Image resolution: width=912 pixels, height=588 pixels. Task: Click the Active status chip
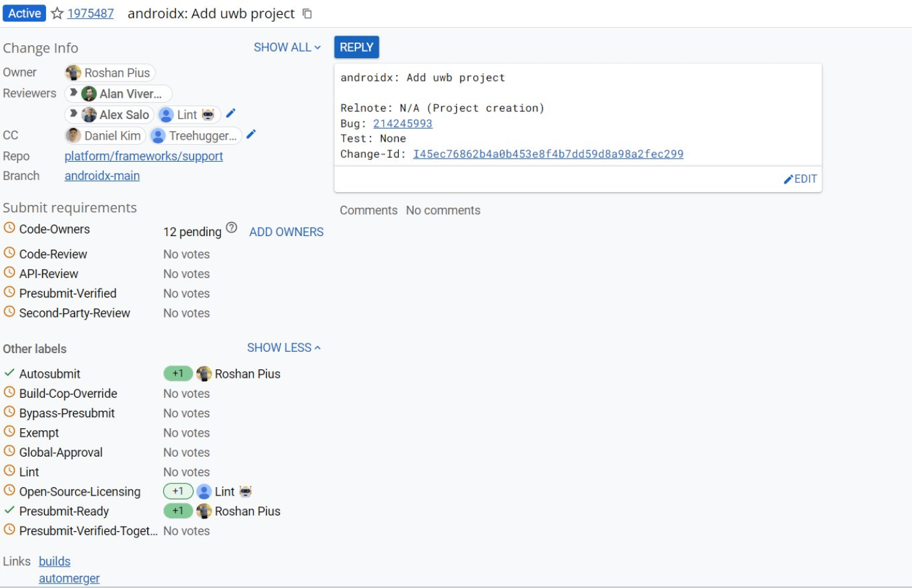[25, 14]
